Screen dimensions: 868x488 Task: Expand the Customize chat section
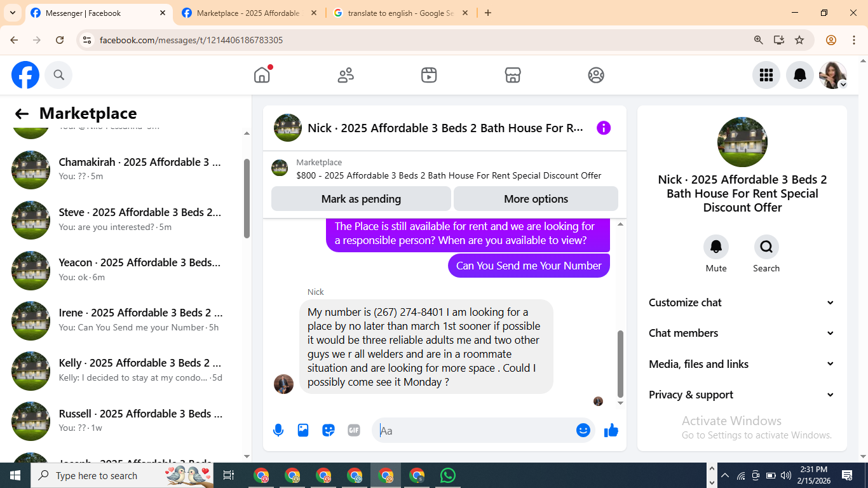pyautogui.click(x=742, y=302)
